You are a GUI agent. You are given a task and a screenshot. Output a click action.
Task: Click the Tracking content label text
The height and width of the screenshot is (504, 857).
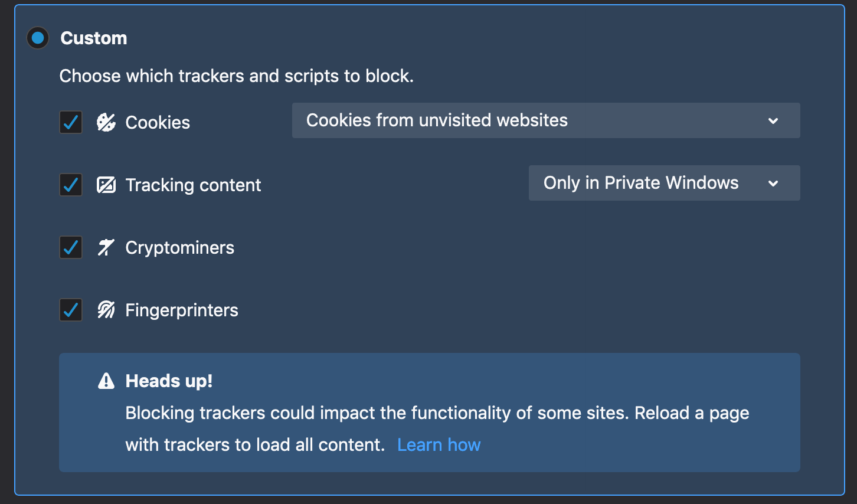click(193, 185)
